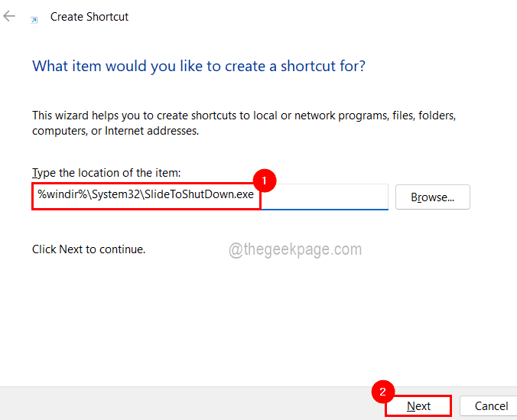Click the shortcut icon beside the Create Shortcut title
Image resolution: width=517 pixels, height=420 pixels.
click(x=33, y=18)
